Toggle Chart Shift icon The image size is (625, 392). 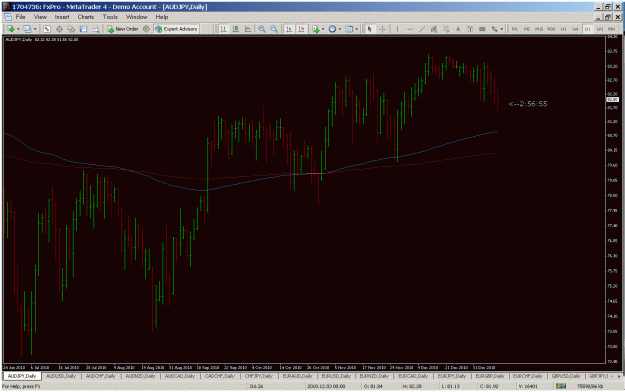point(301,29)
